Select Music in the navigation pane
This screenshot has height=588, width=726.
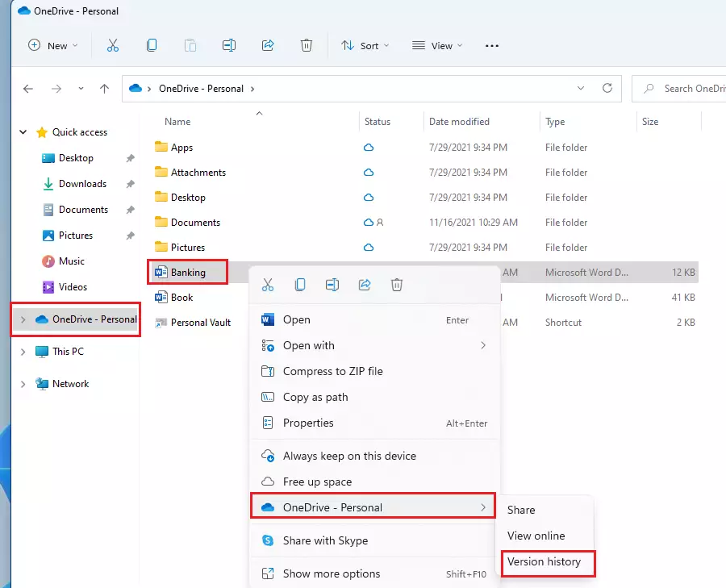(71, 261)
